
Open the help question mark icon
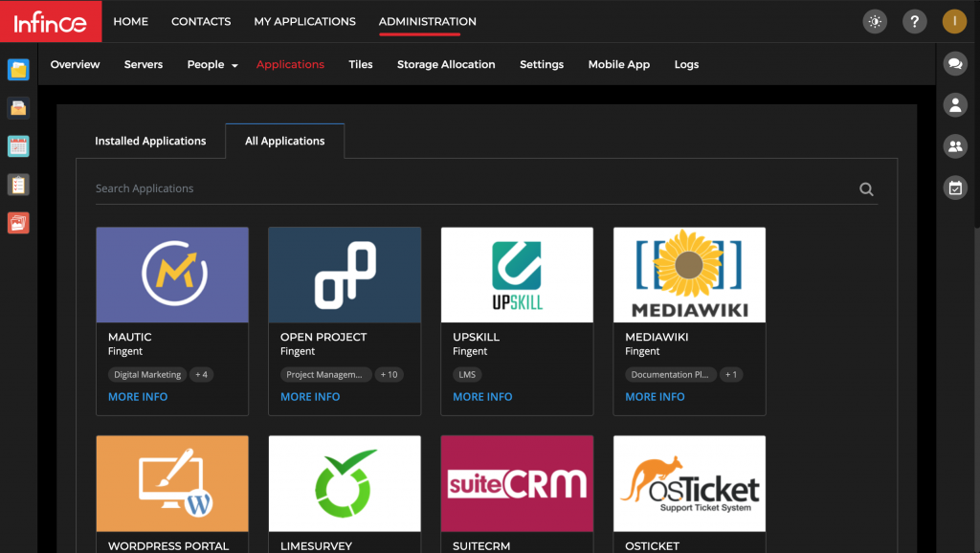click(914, 22)
